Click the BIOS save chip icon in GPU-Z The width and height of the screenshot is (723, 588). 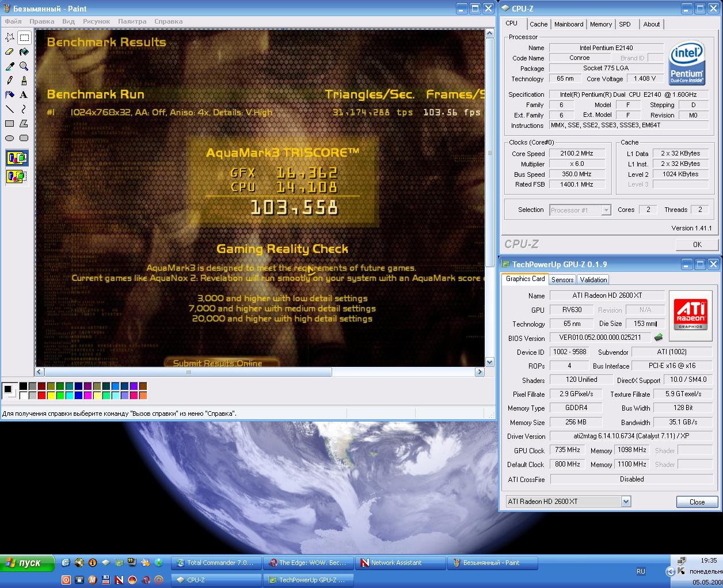(659, 337)
